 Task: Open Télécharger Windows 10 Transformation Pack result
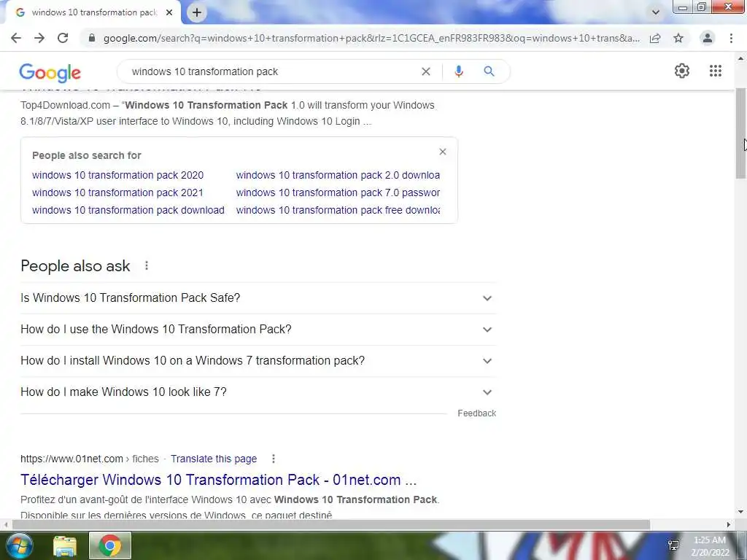click(218, 480)
